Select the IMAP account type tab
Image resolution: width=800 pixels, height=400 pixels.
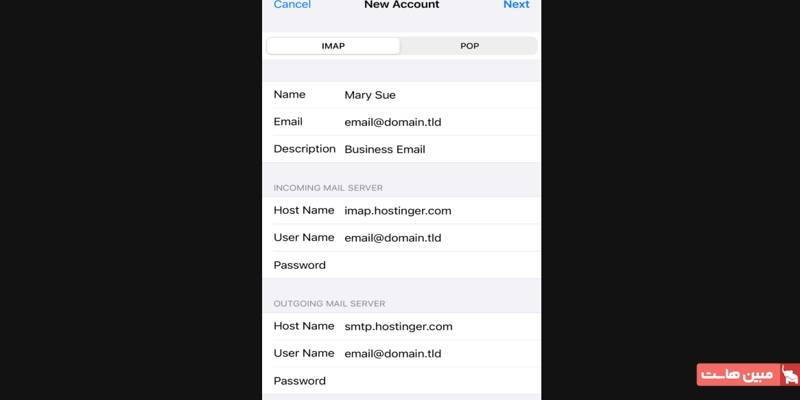click(333, 46)
